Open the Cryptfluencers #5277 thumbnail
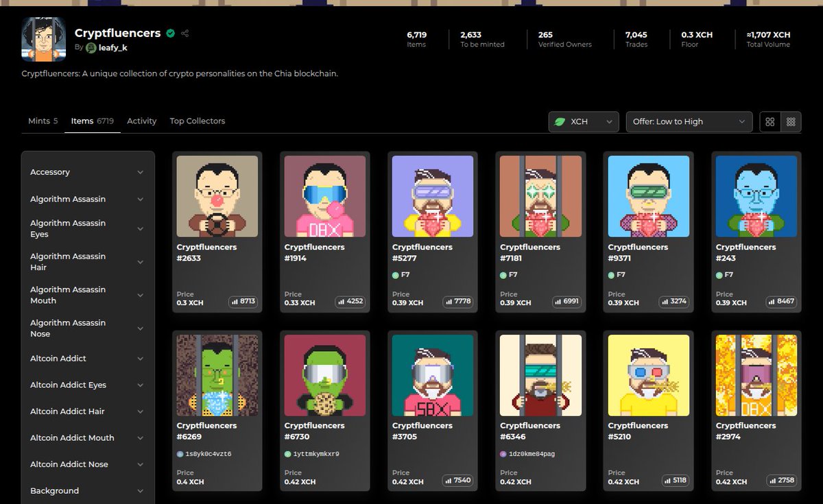 [x=433, y=196]
